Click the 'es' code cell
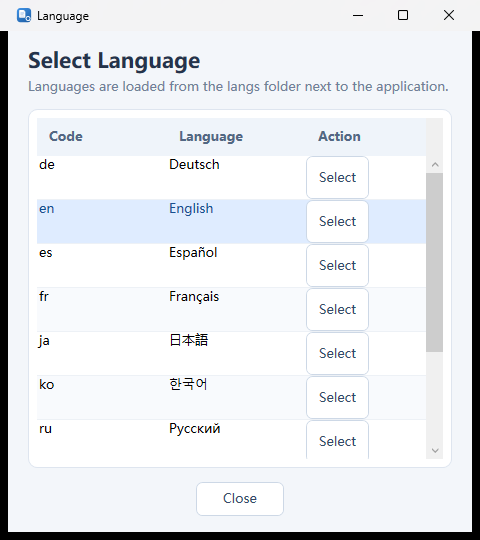Screen dimensions: 480x540 (102, 266)
